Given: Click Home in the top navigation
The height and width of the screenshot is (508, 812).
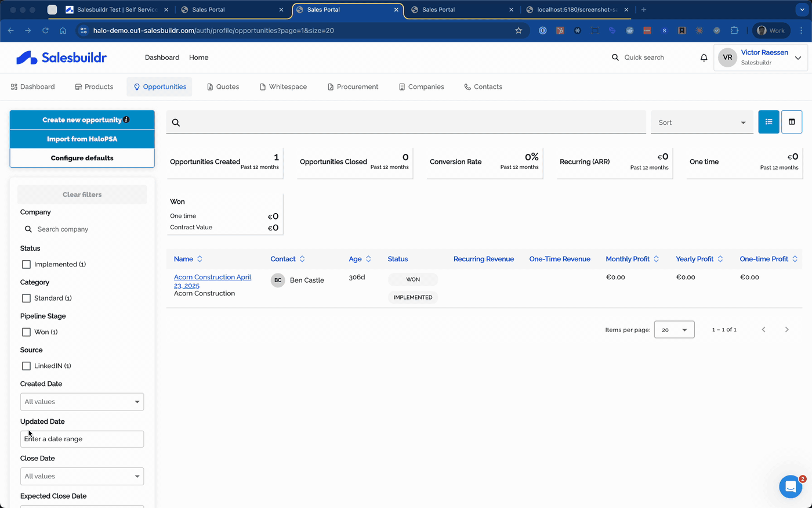Looking at the screenshot, I should [x=198, y=57].
